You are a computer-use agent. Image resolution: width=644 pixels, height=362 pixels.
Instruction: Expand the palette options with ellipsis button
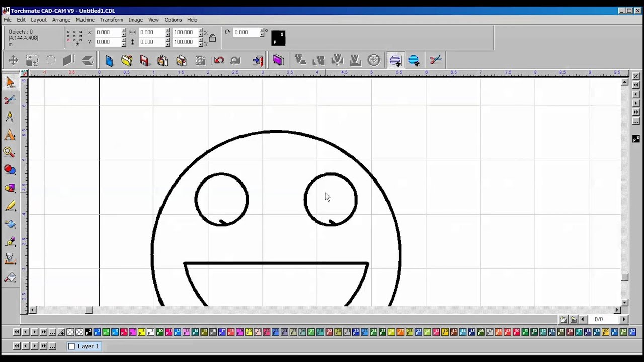52,332
